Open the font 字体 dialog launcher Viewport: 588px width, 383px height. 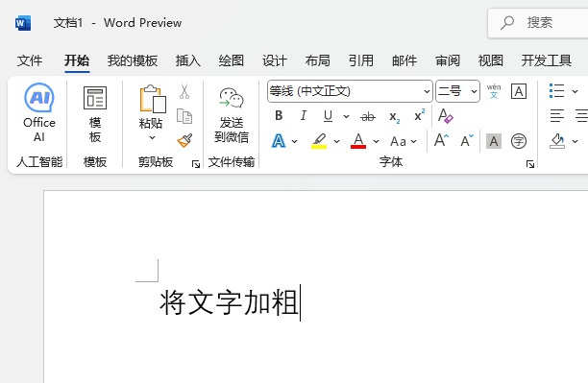(530, 164)
